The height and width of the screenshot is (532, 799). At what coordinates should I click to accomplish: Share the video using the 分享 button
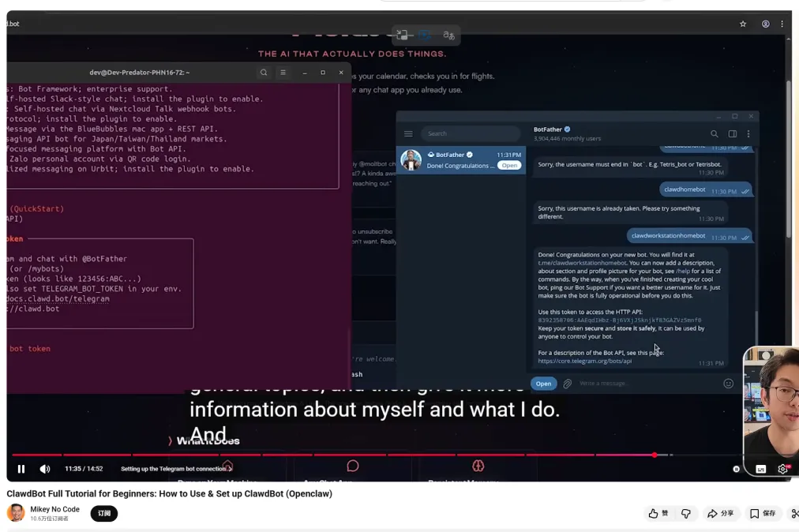(x=721, y=513)
